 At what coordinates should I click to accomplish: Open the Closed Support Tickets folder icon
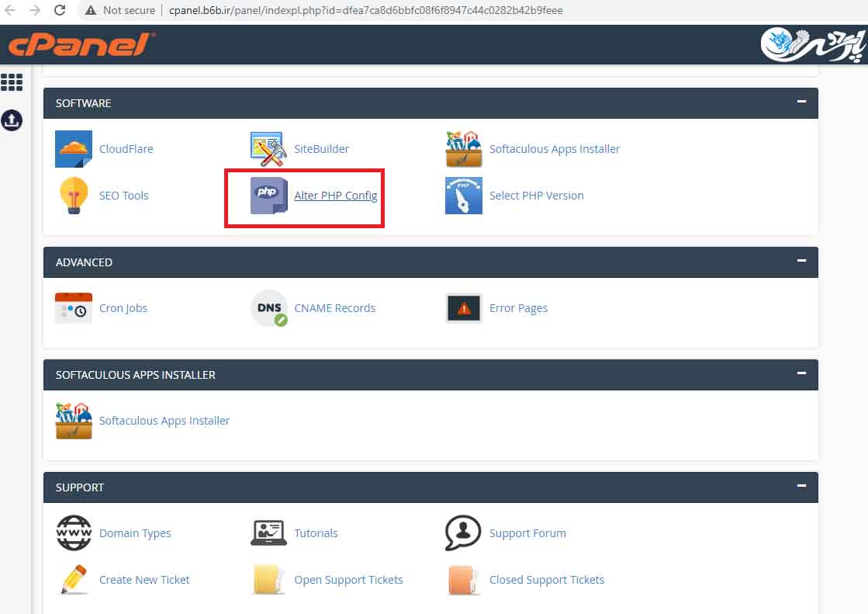[463, 579]
